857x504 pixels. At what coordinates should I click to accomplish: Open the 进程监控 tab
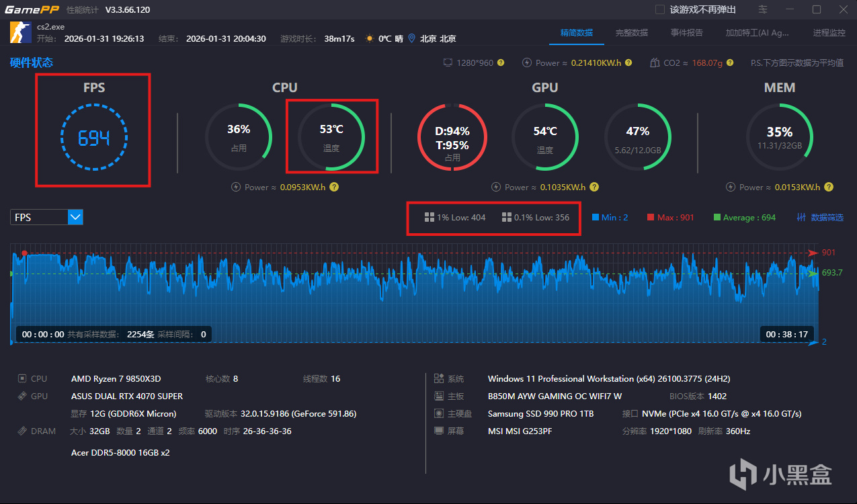[x=829, y=32]
